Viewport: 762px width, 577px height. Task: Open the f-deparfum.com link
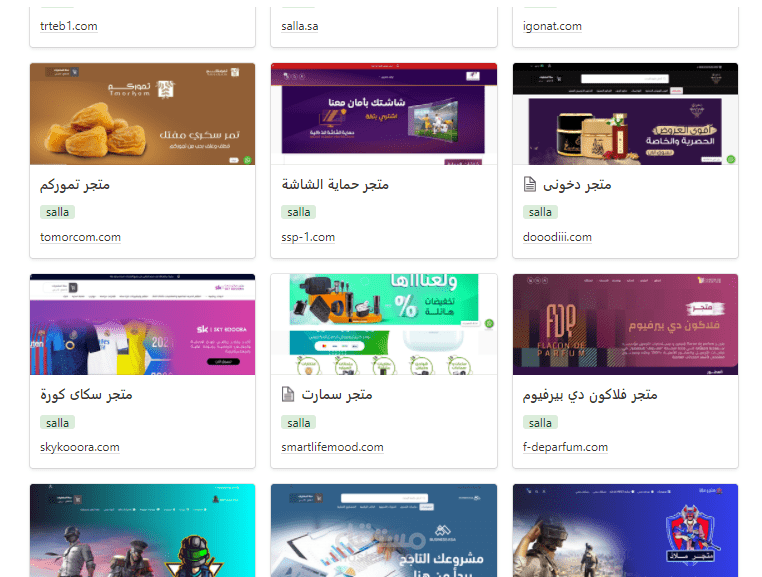565,447
